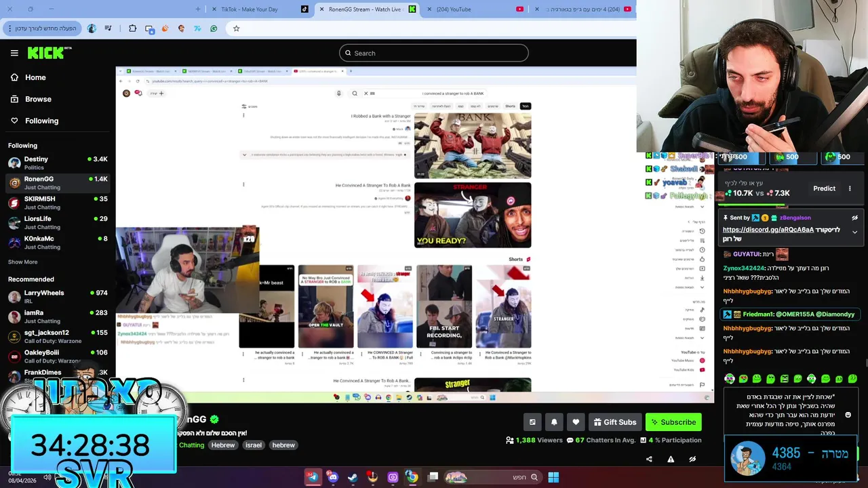
Task: Open the Kick hamburger sidebar menu
Action: pos(14,53)
